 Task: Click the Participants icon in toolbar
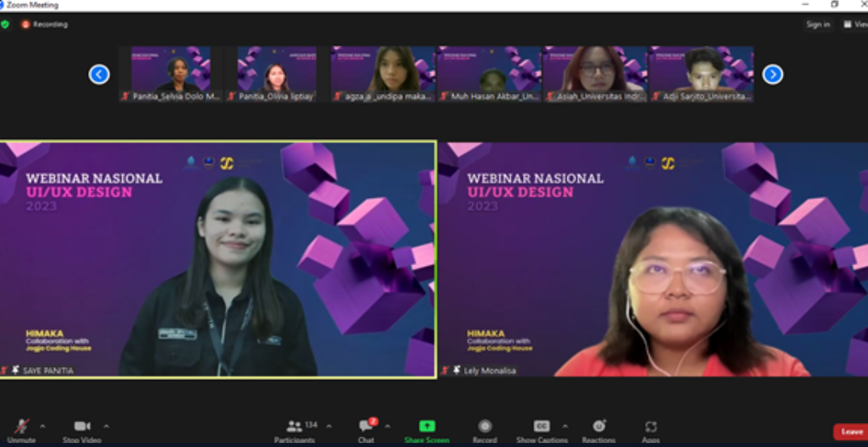tap(295, 426)
